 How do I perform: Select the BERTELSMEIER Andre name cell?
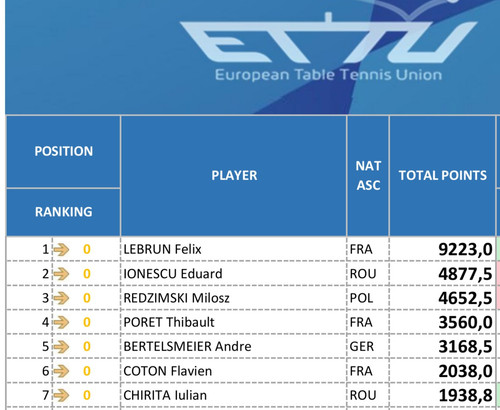tap(233, 347)
